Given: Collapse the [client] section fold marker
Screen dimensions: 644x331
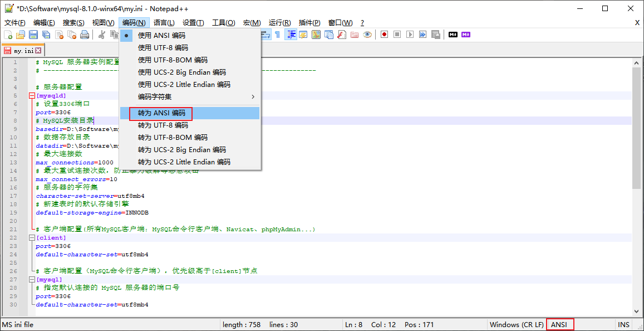Looking at the screenshot, I should coord(32,237).
